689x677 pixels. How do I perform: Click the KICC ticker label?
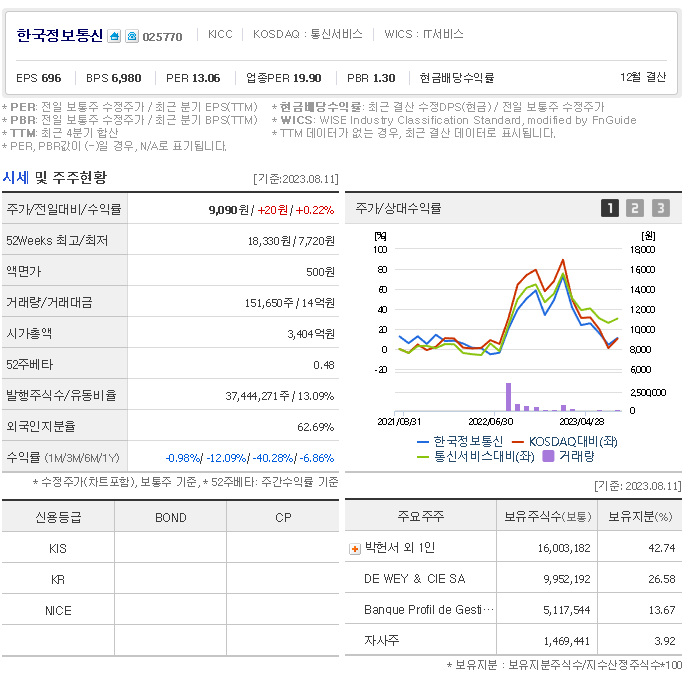click(220, 34)
